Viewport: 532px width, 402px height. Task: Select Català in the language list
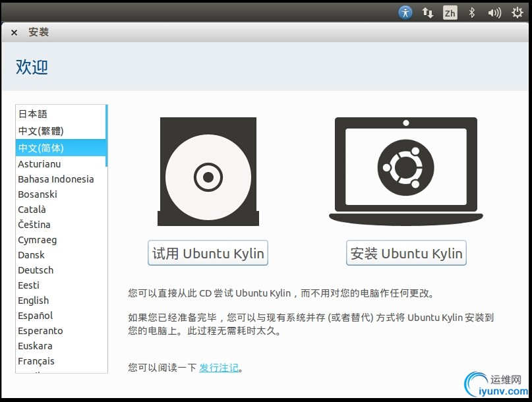coord(61,210)
